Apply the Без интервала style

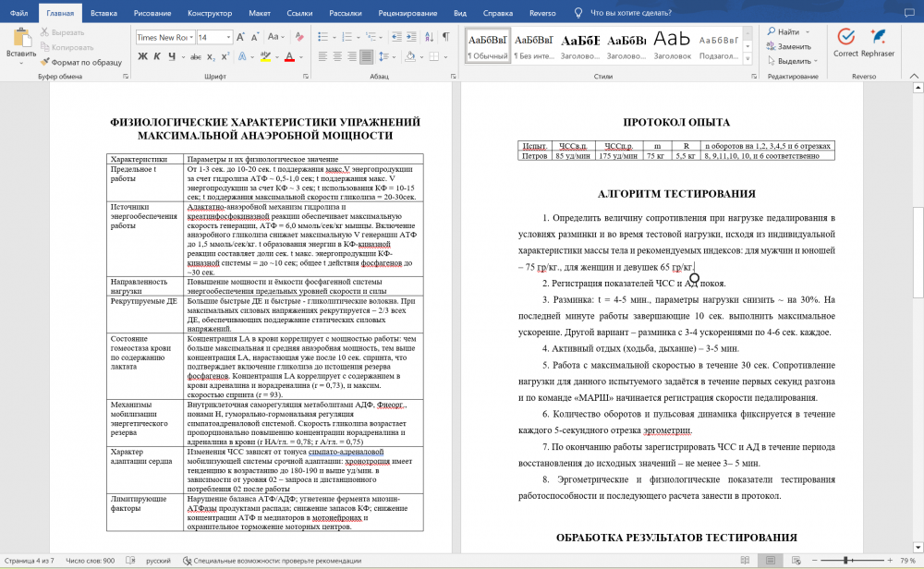pyautogui.click(x=532, y=44)
